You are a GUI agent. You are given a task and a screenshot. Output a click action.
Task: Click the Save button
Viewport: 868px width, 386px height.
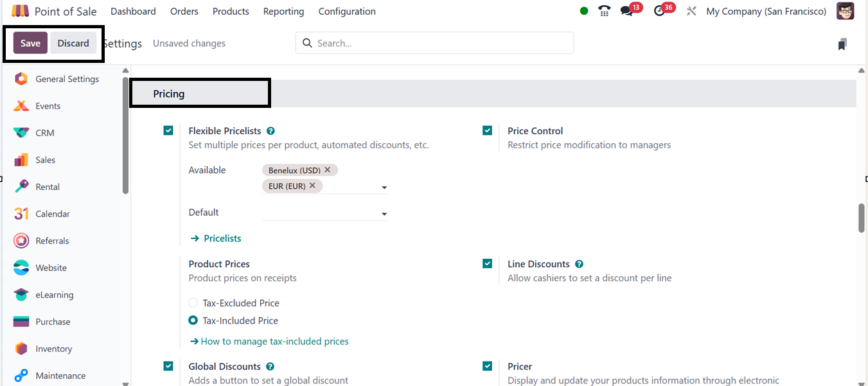30,43
